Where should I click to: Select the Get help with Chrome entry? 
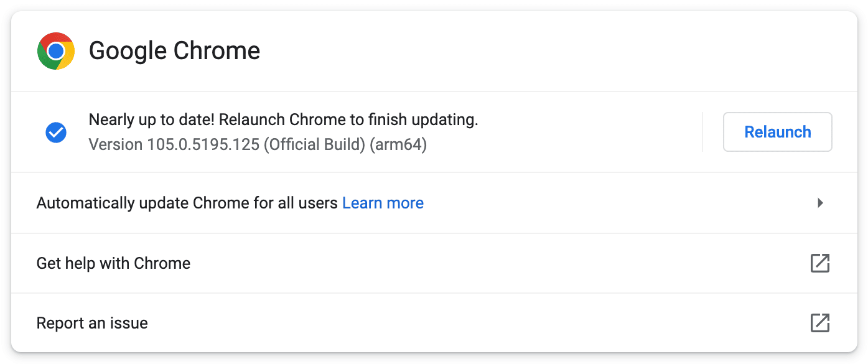coord(114,263)
